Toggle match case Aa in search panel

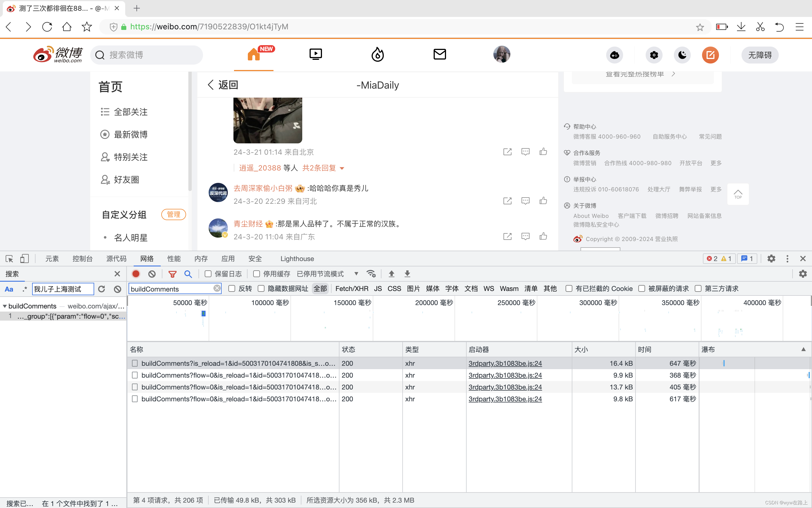[9, 289]
